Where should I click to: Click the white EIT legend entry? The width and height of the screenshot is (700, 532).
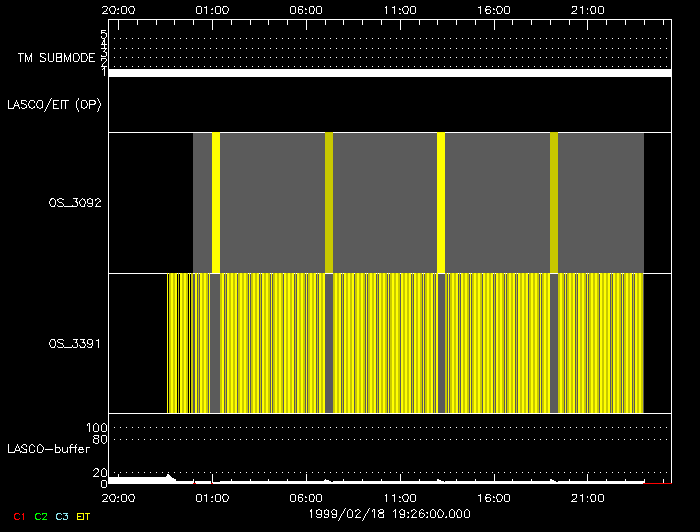click(84, 516)
